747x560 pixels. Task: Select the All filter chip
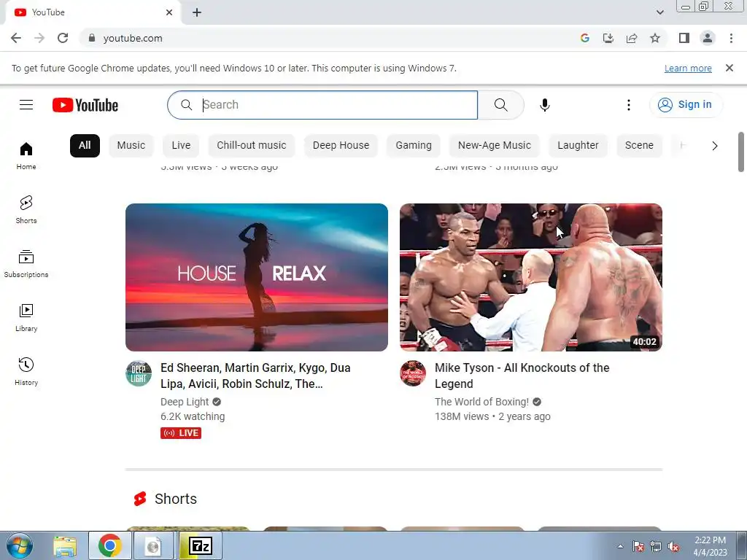point(85,146)
